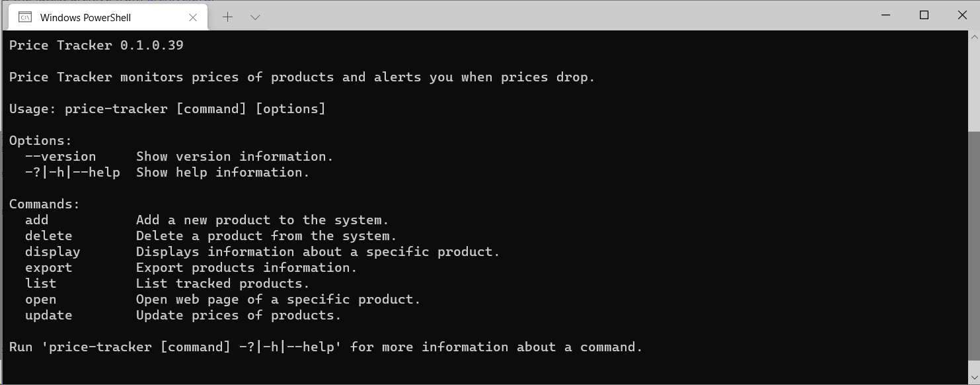Select the 'add' command text
This screenshot has height=385, width=980.
coord(37,220)
